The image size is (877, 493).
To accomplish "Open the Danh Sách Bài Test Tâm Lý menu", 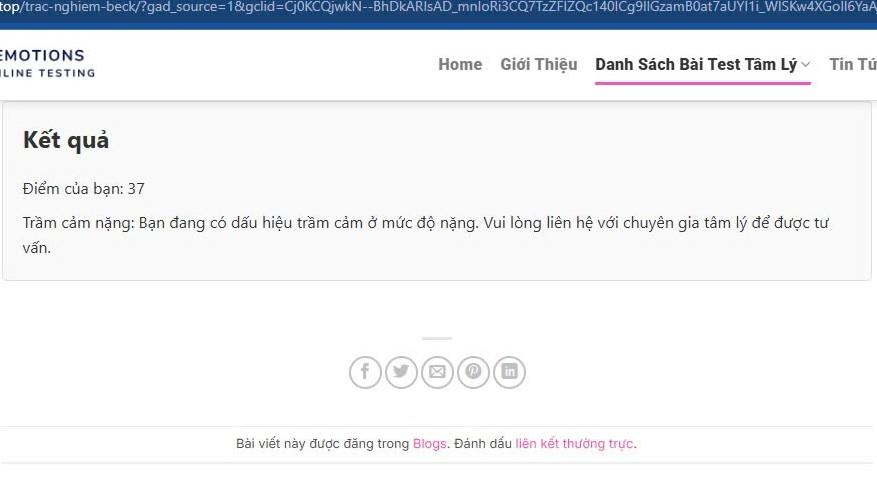I will point(695,64).
